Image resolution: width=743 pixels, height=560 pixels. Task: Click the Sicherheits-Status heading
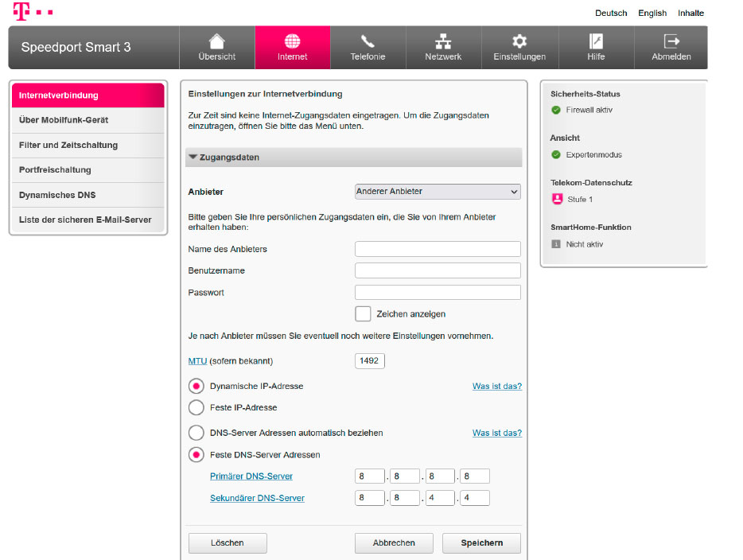point(585,94)
